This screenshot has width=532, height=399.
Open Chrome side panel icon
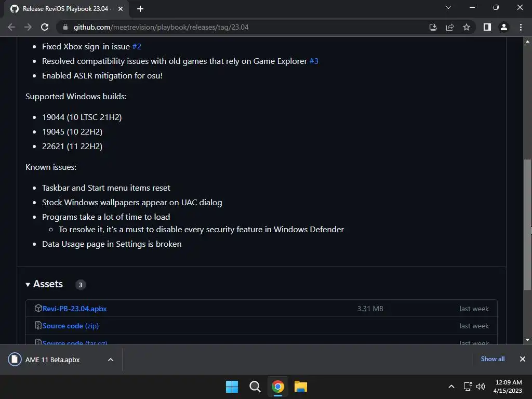click(487, 27)
